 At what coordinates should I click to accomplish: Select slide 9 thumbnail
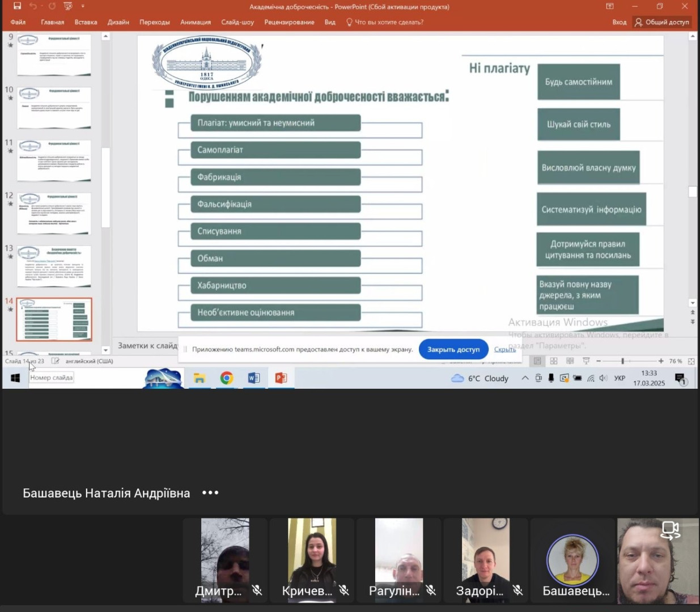54,55
